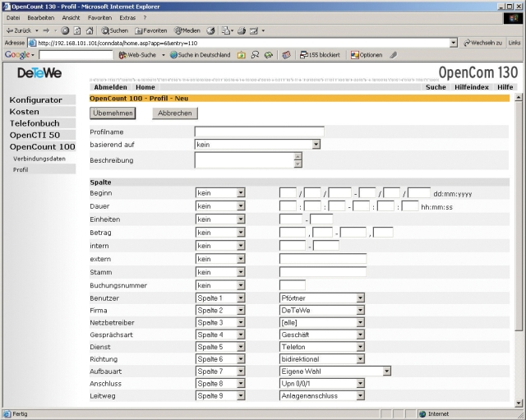
Task: Click the page vertical scrollbar down arrow
Action: (x=519, y=403)
